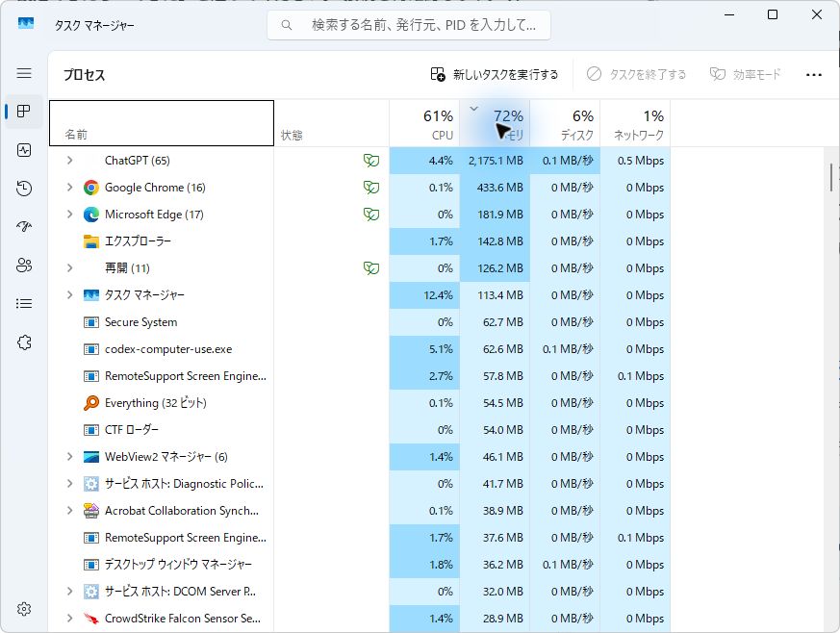
Task: Click the search magnifier icon
Action: [287, 25]
